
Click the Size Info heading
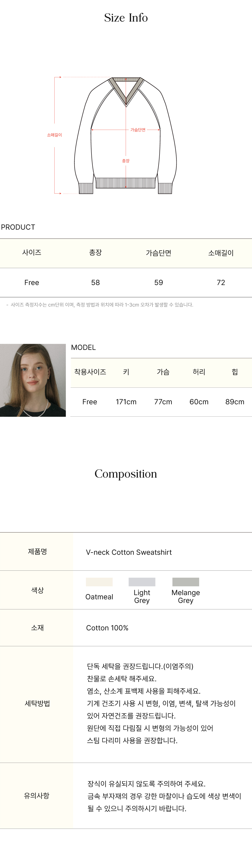[x=126, y=18]
